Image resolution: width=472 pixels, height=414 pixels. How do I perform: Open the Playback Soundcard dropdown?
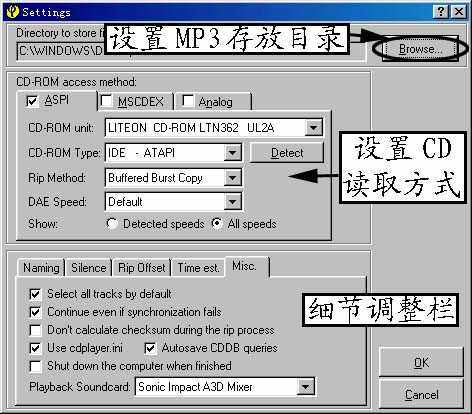(305, 387)
